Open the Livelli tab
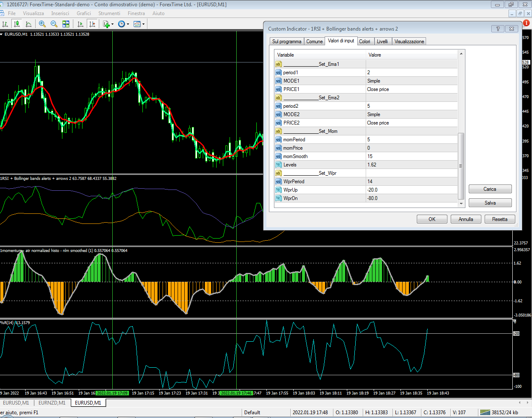 [382, 42]
